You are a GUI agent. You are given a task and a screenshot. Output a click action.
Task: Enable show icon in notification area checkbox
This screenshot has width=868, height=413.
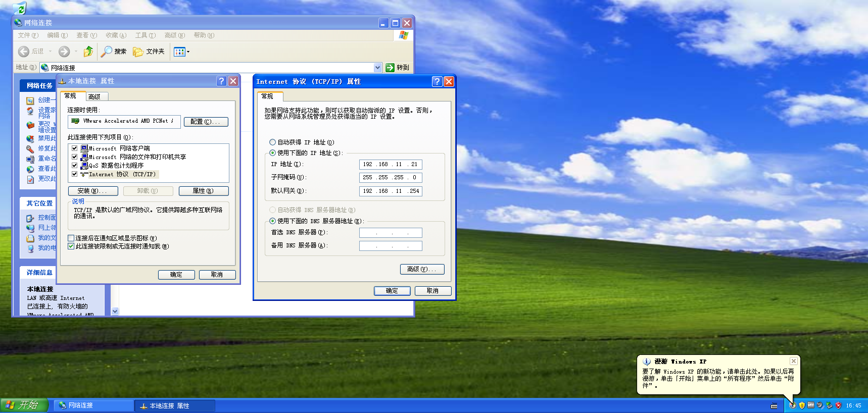click(x=71, y=238)
